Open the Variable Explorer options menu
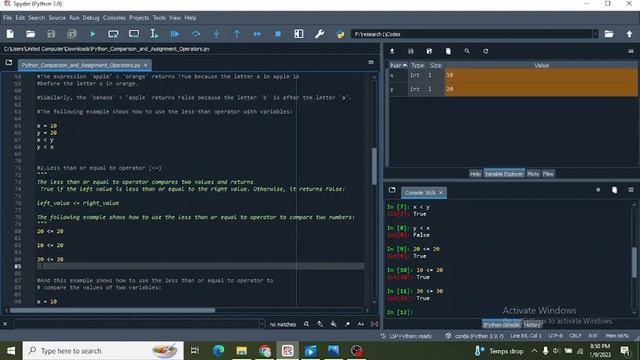 [x=631, y=51]
